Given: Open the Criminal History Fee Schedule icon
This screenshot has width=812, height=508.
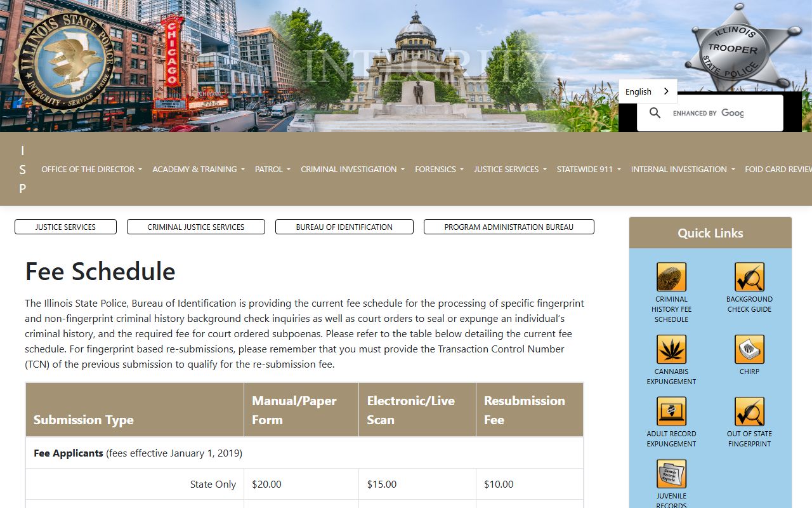Looking at the screenshot, I should click(x=671, y=277).
